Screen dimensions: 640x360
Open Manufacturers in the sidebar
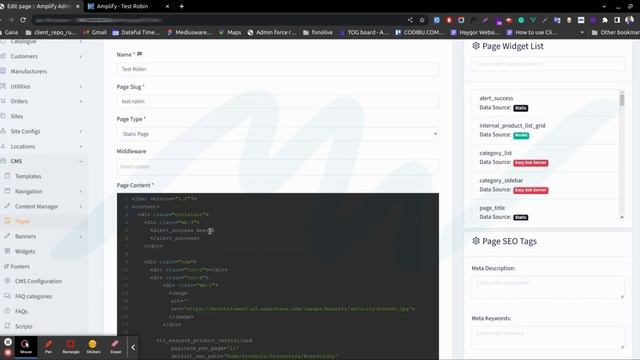[29, 71]
